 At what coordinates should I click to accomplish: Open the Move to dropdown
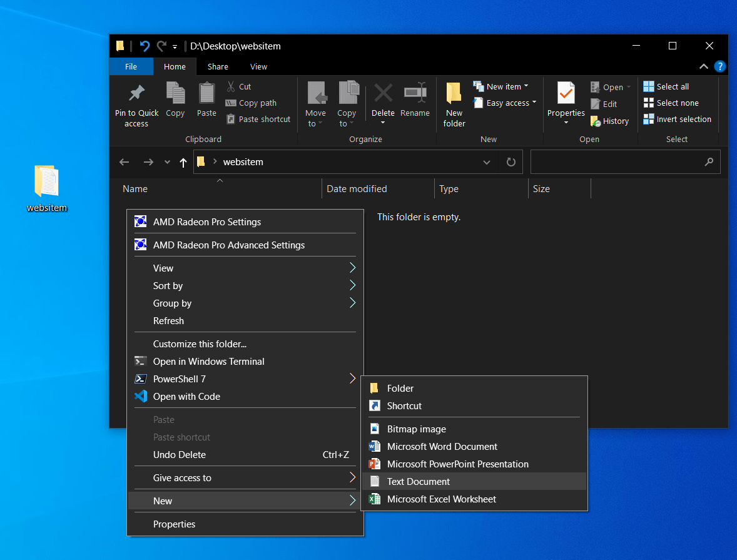pyautogui.click(x=315, y=104)
